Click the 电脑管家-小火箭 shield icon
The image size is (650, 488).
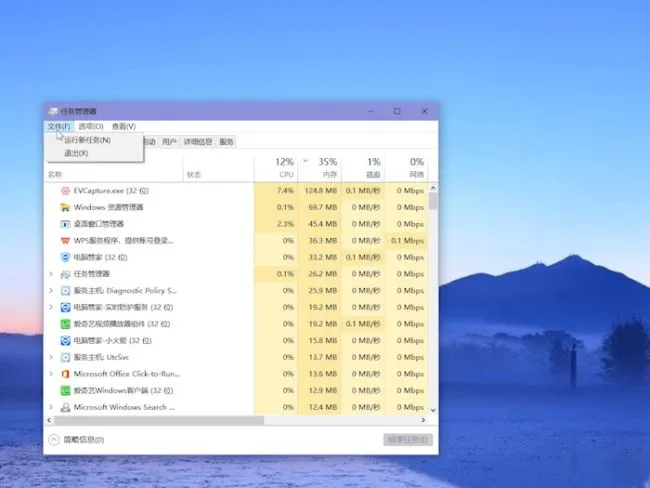[65, 340]
